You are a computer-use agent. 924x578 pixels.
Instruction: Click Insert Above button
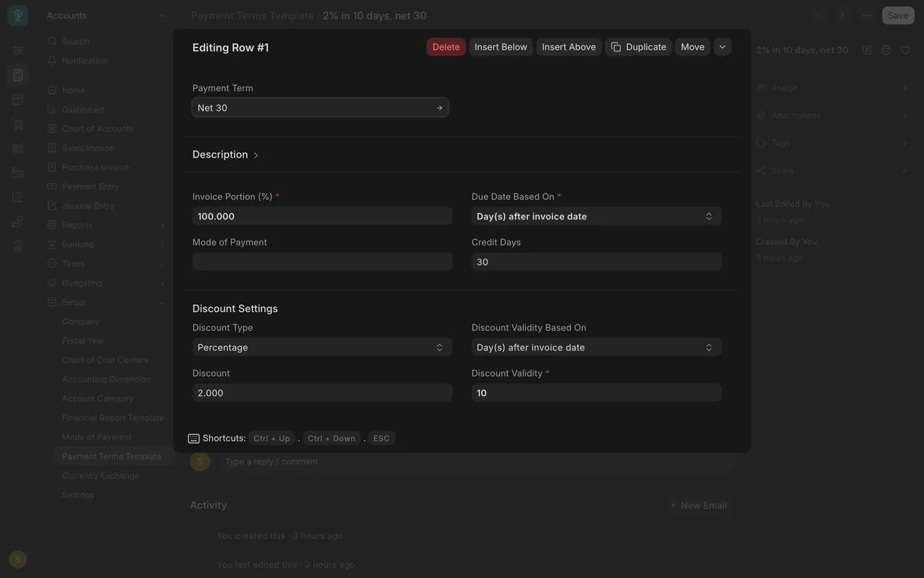click(569, 47)
